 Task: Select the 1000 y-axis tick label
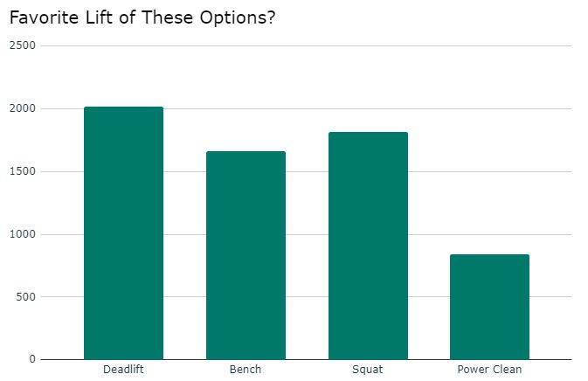(x=22, y=234)
